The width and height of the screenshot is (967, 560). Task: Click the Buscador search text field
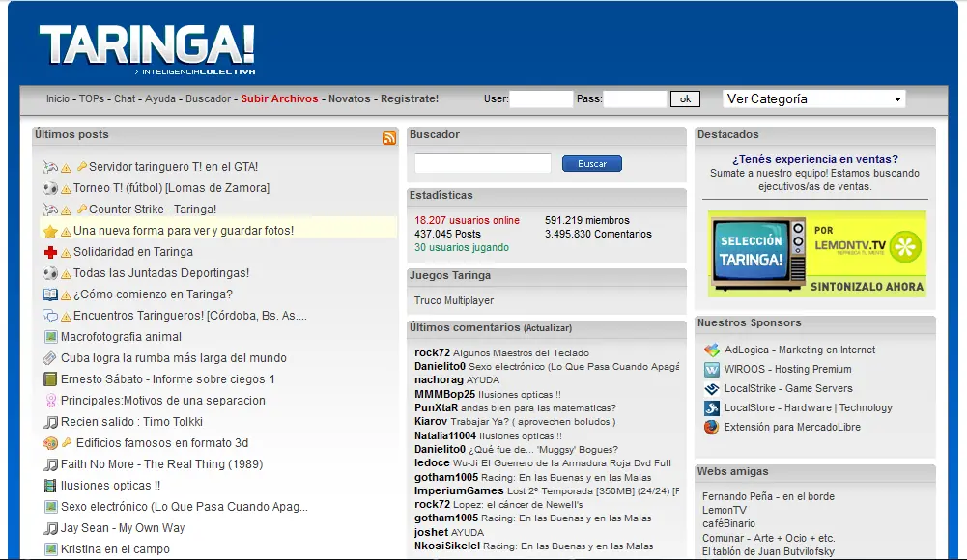[x=483, y=163]
